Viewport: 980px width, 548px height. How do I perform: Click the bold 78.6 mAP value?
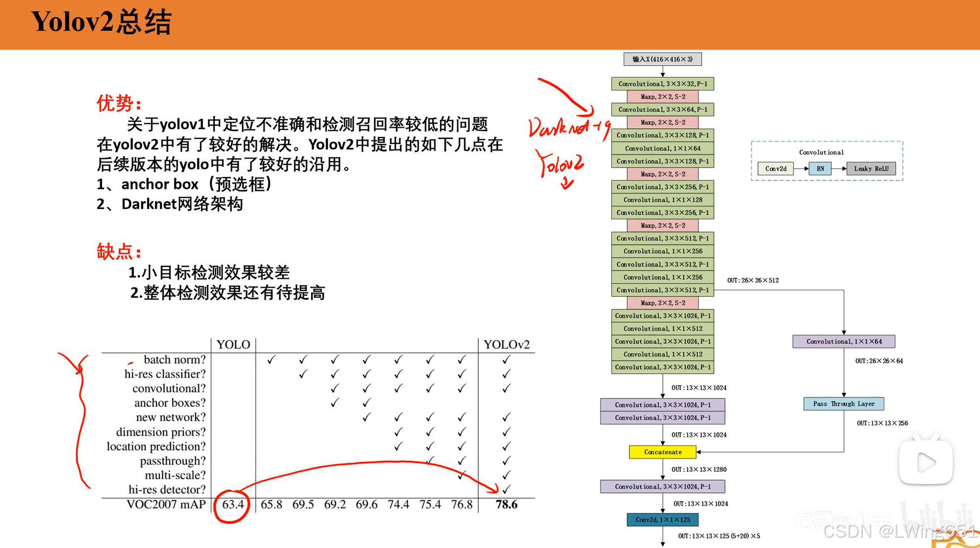click(x=506, y=504)
